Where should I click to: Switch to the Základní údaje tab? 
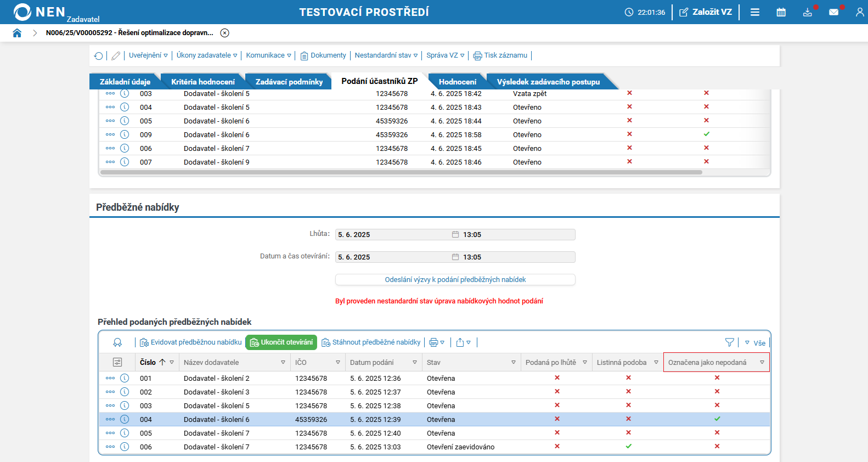click(x=125, y=82)
